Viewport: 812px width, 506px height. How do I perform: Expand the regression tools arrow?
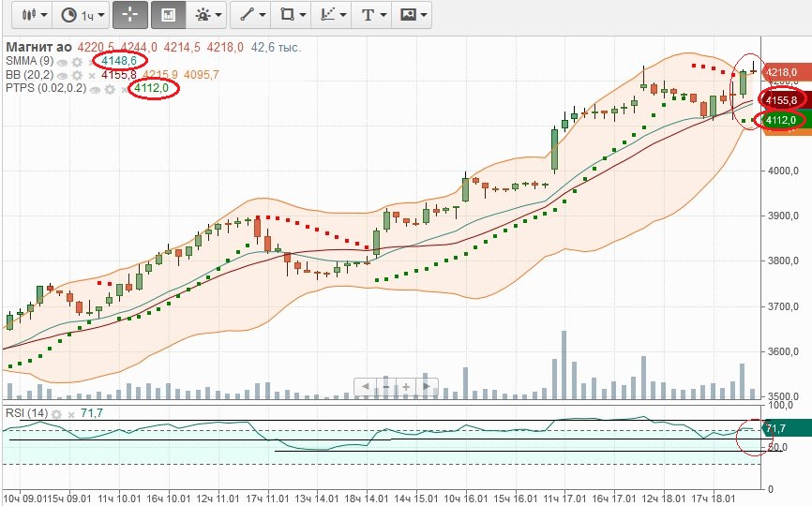point(343,15)
